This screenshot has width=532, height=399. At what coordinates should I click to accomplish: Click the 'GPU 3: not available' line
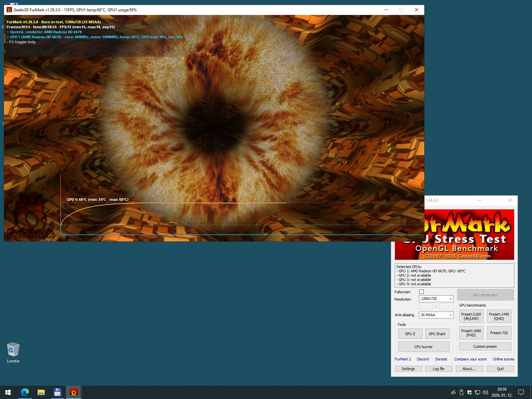(x=414, y=280)
